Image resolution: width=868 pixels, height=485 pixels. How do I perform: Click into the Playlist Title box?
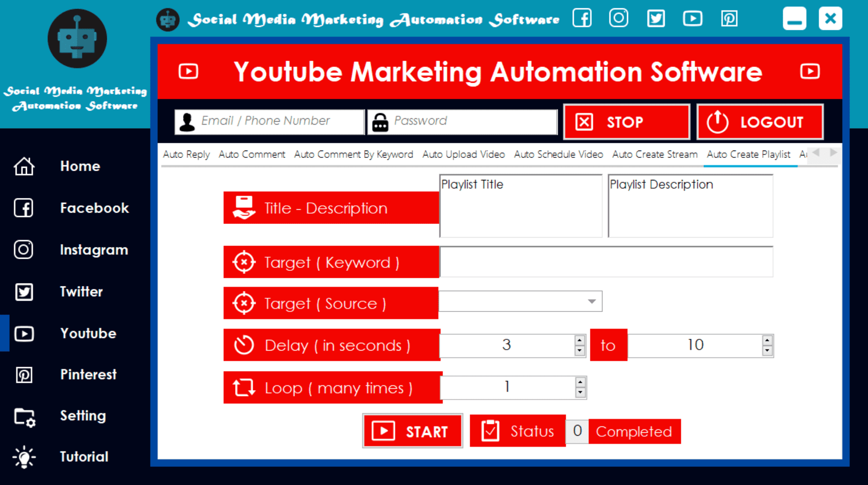(x=521, y=206)
